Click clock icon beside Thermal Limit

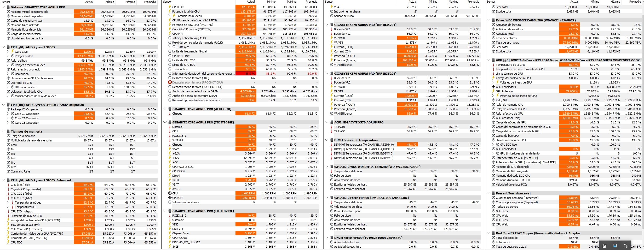pos(170,69)
